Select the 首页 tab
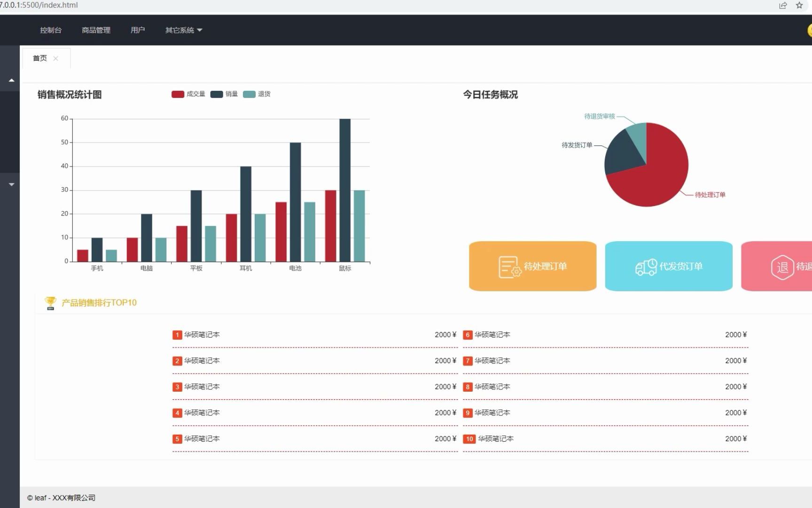Image resolution: width=812 pixels, height=508 pixels. tap(40, 58)
